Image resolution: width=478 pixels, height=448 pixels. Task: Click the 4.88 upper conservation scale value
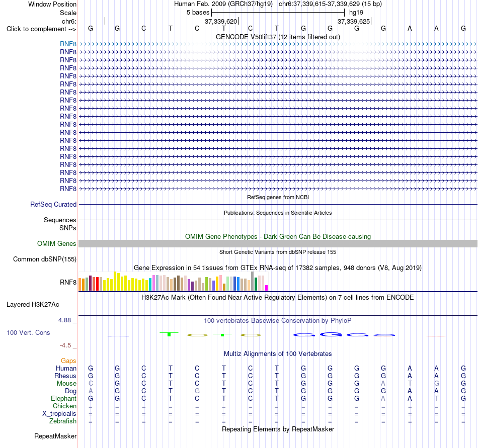(x=64, y=320)
